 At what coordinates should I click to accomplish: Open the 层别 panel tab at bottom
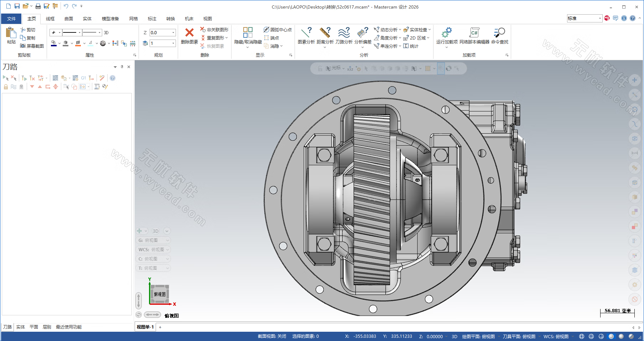(x=47, y=327)
